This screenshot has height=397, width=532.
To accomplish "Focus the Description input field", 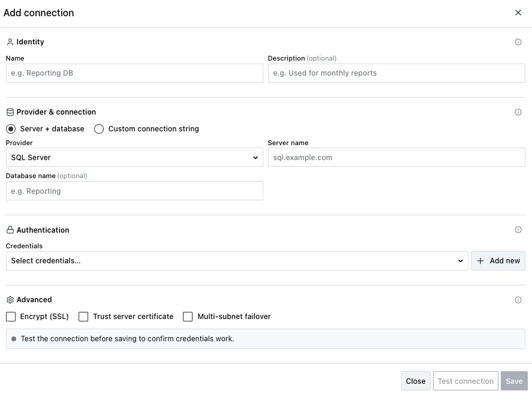I will pos(396,73).
